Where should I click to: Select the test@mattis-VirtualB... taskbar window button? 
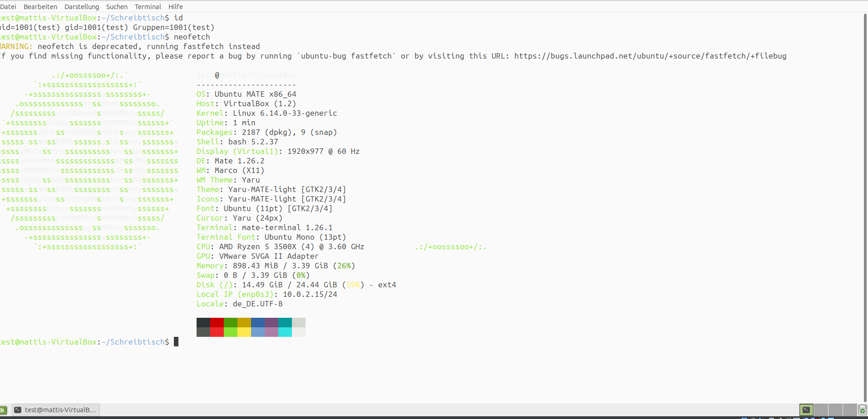tap(55, 410)
